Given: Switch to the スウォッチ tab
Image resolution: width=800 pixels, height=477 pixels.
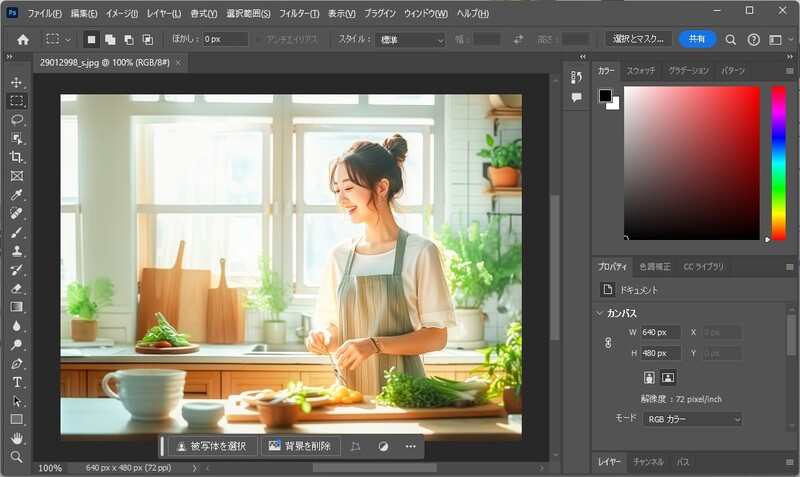Looking at the screenshot, I should point(641,71).
